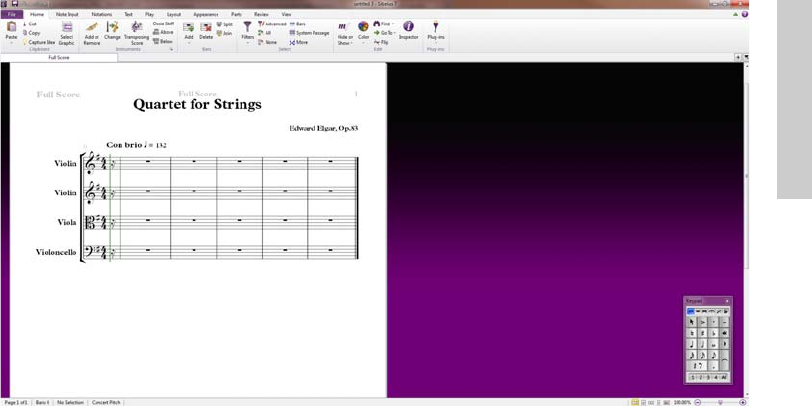The width and height of the screenshot is (812, 406).
Task: Toggle the natural accidental on Keypad
Action: pos(691,334)
